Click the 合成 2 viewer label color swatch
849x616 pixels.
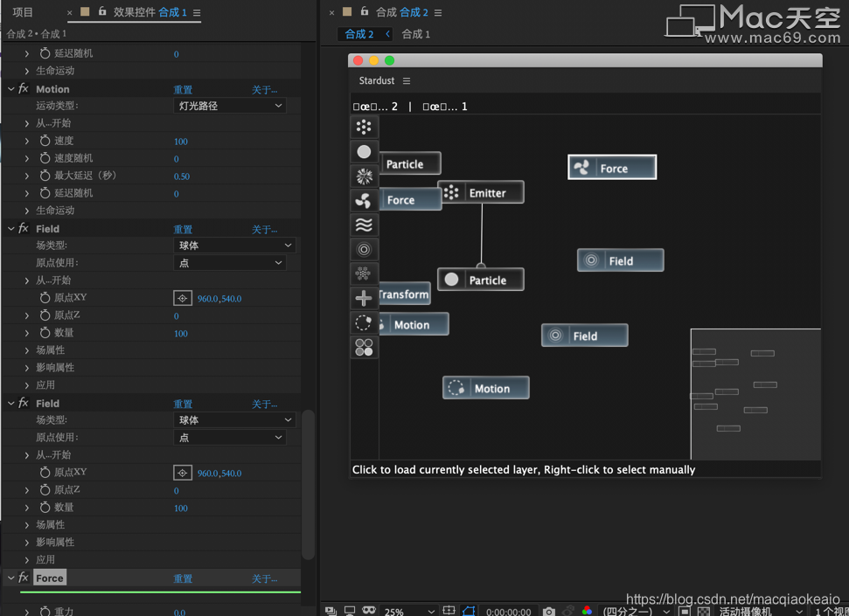coord(347,11)
